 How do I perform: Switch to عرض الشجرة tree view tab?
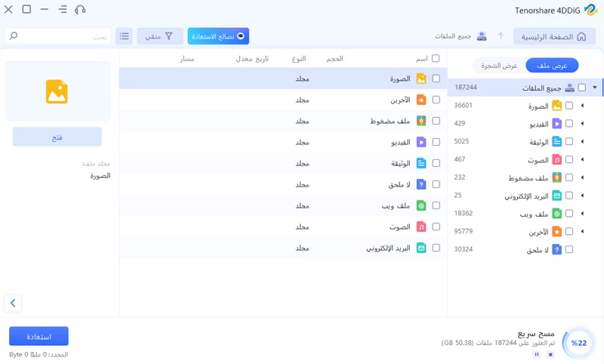click(499, 66)
